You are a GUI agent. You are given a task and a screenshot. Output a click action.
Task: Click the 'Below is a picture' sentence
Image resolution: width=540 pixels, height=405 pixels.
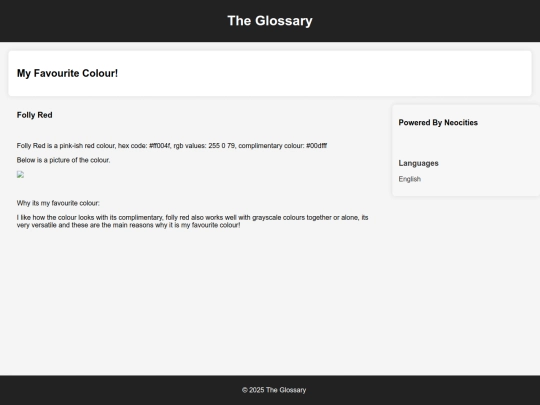63,160
